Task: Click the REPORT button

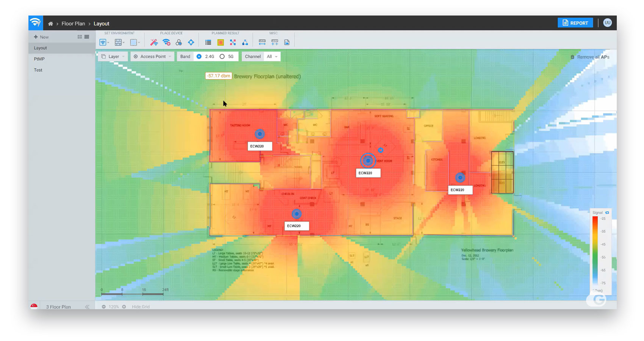Action: (575, 23)
